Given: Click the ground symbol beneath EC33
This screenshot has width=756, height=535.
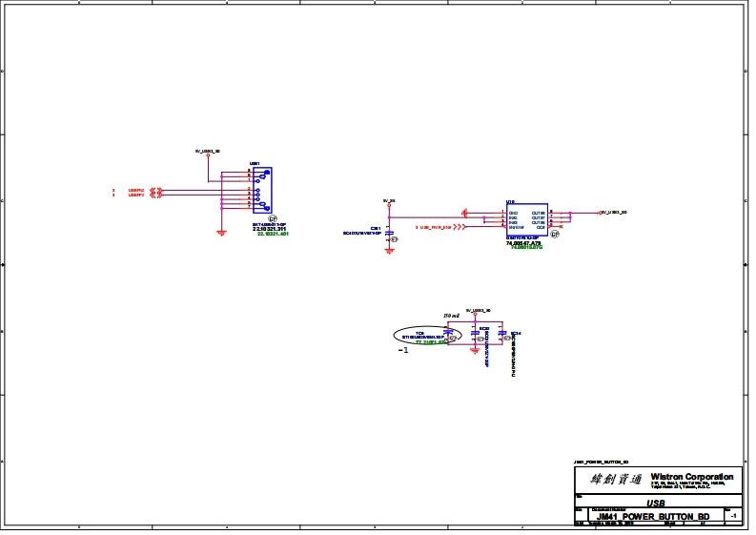Looking at the screenshot, I should point(474,350).
